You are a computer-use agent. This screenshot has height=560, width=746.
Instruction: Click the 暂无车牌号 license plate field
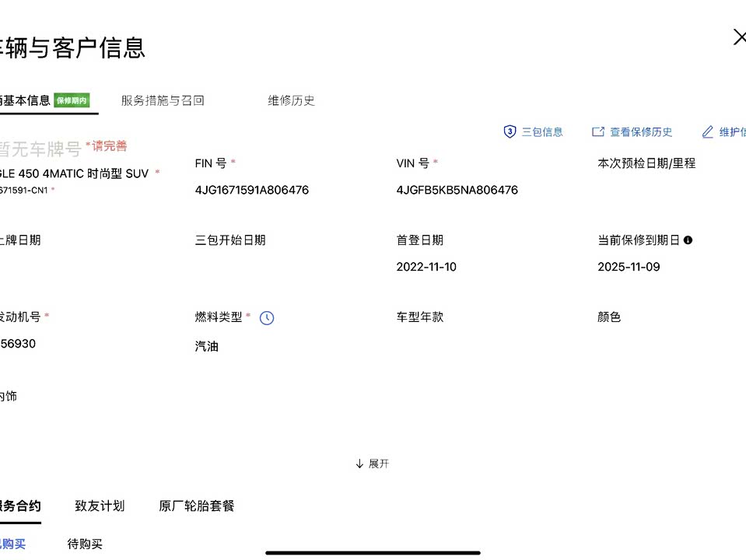39,149
